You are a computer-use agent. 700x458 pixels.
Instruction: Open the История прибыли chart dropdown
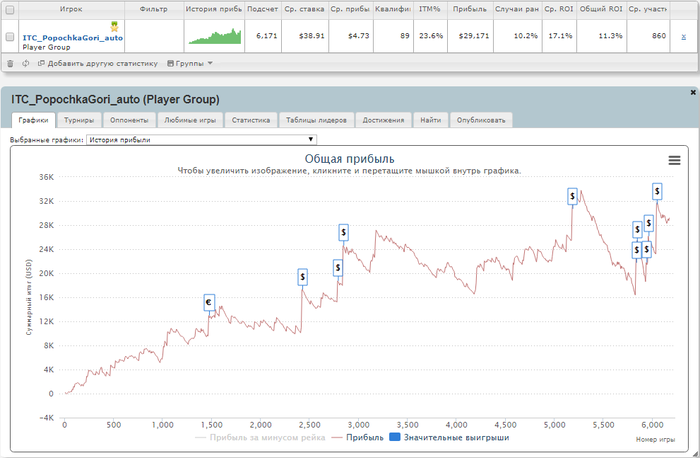pyautogui.click(x=201, y=140)
